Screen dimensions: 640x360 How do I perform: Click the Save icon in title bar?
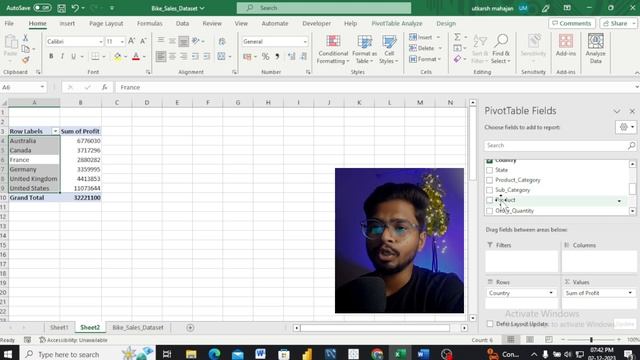coord(61,8)
